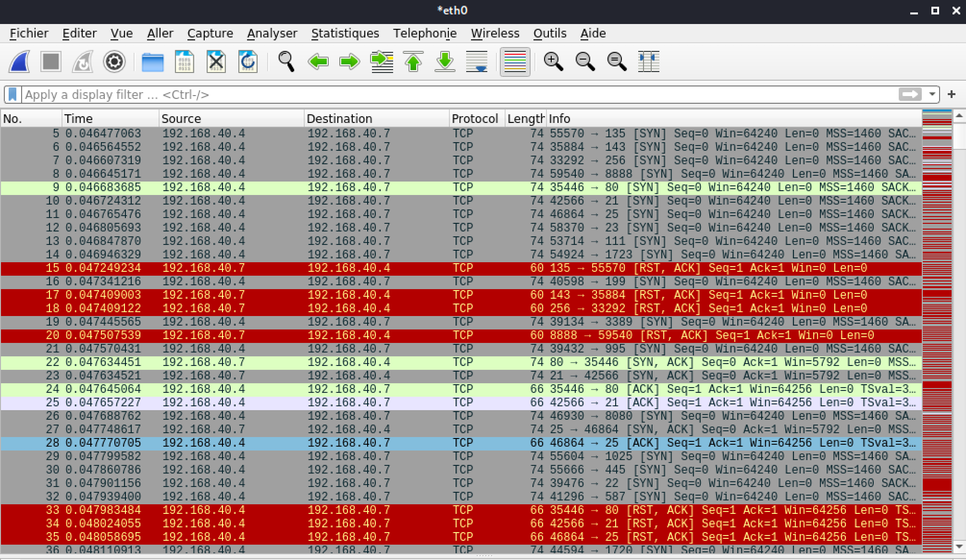Restart the current capture
The height and width of the screenshot is (560, 966).
pyautogui.click(x=83, y=62)
